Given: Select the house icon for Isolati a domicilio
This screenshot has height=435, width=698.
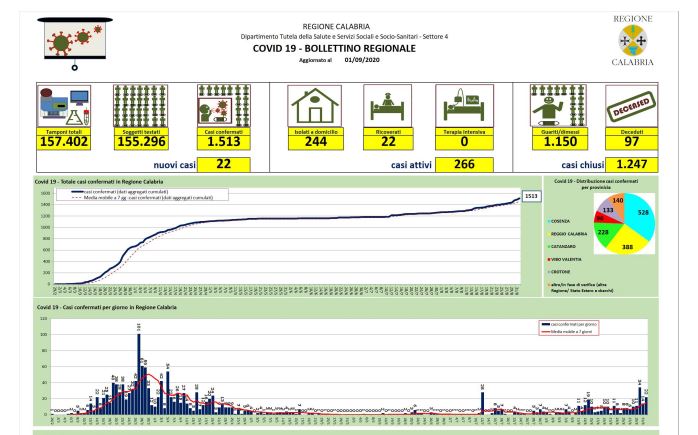Looking at the screenshot, I should 315,106.
